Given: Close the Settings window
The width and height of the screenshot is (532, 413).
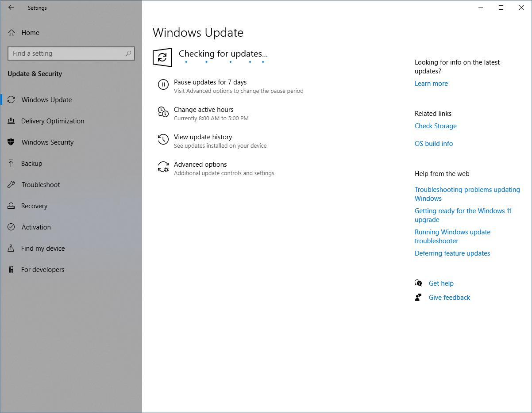Looking at the screenshot, I should pos(521,8).
